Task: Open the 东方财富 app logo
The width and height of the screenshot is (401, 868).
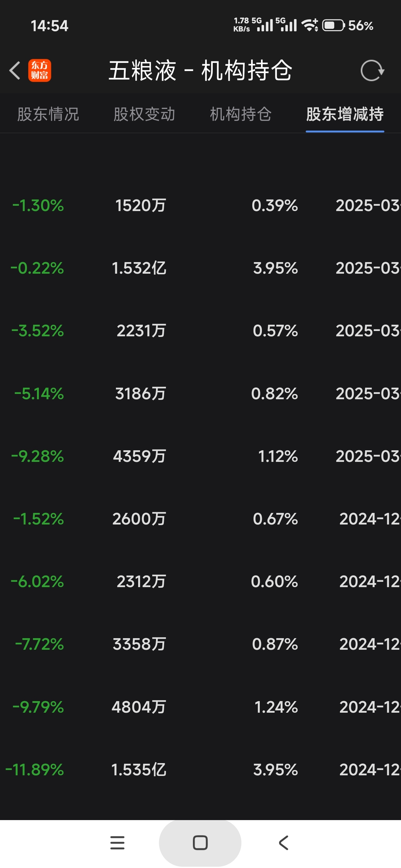Action: pos(39,70)
